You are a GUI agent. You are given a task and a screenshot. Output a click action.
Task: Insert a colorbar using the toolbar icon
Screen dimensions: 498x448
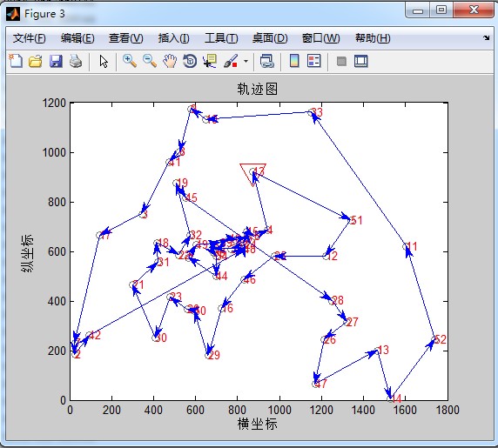(294, 61)
